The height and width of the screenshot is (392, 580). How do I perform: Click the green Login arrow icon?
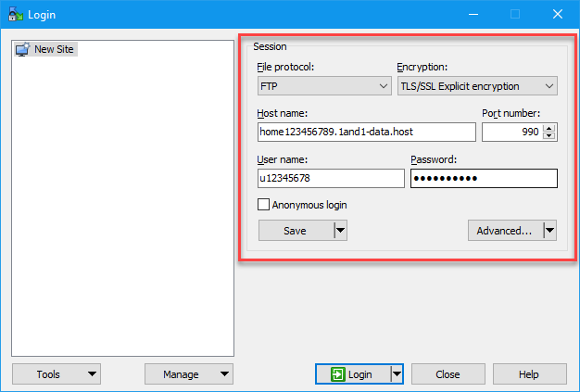point(337,374)
